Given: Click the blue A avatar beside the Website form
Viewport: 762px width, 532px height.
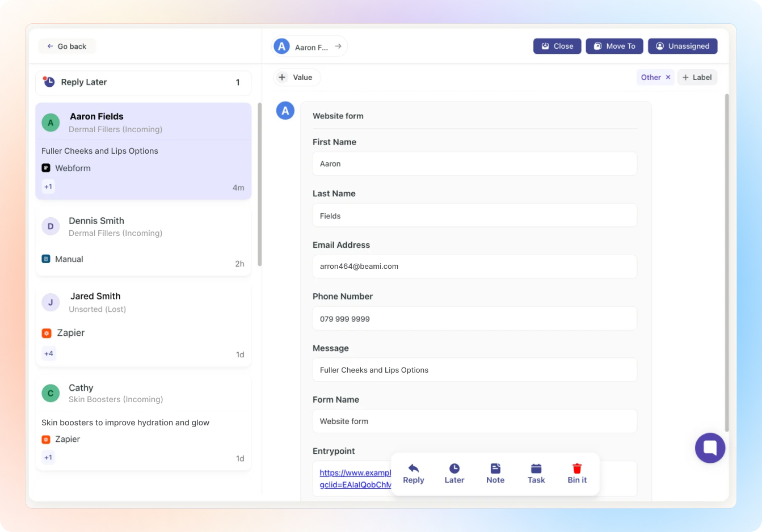Looking at the screenshot, I should (x=285, y=111).
